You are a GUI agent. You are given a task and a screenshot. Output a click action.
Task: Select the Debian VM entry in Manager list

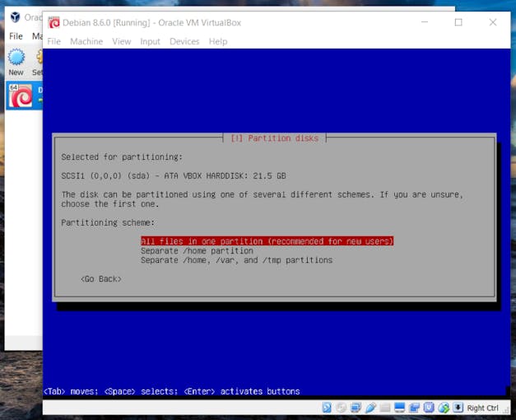24,96
